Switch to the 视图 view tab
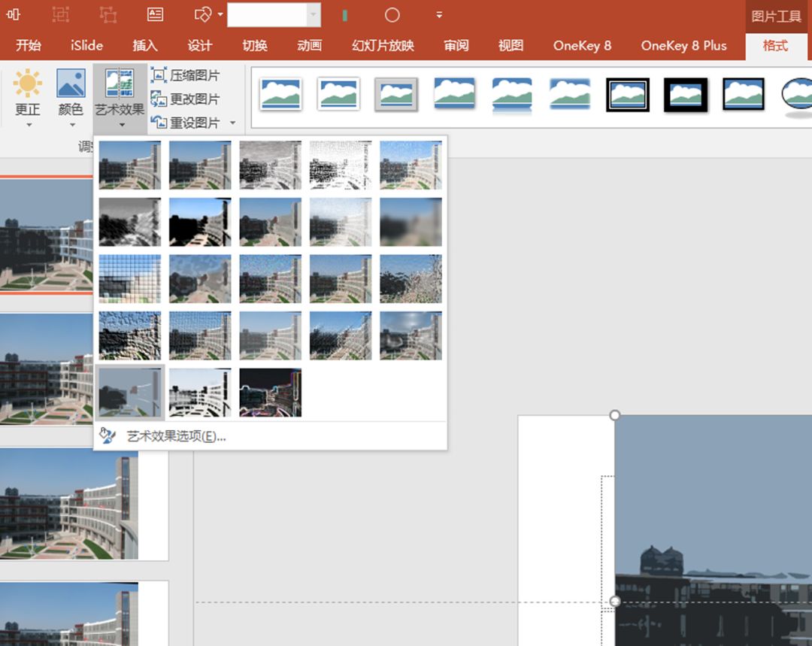 click(x=511, y=46)
